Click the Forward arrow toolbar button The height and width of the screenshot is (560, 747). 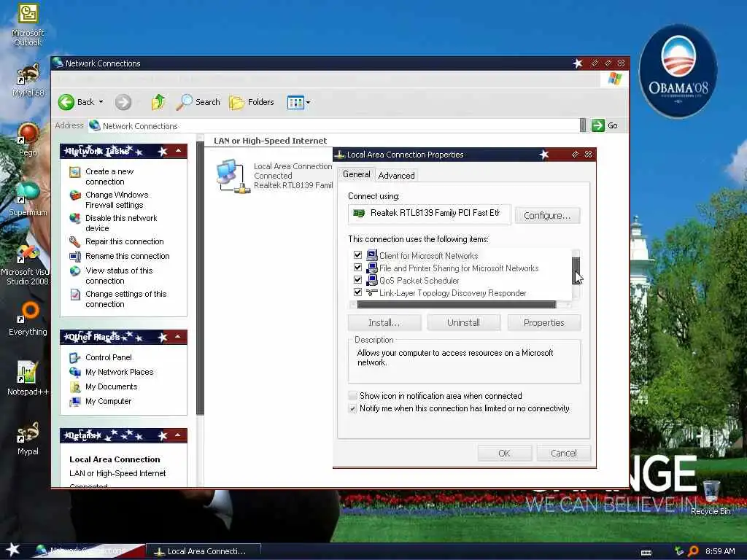[x=123, y=102]
